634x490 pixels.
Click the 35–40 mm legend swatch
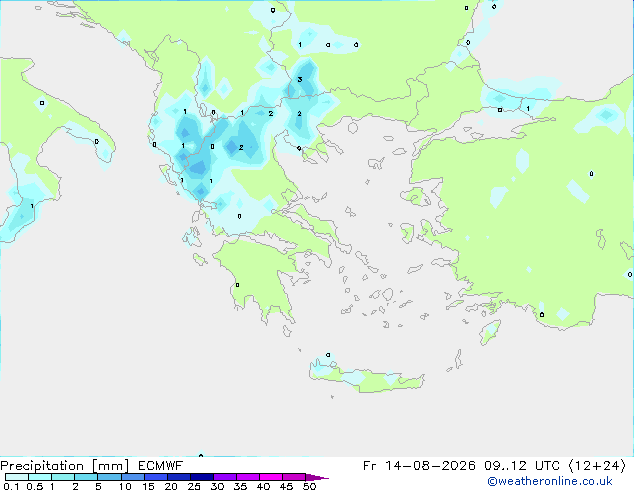point(247,477)
